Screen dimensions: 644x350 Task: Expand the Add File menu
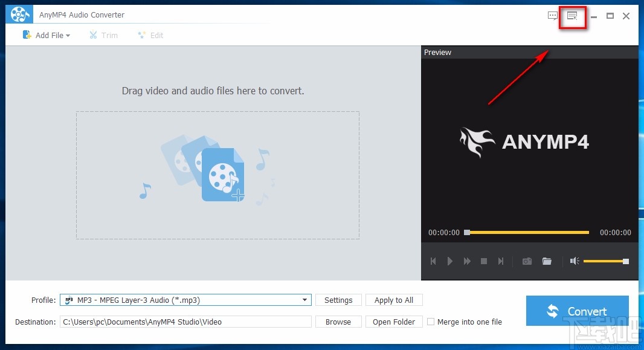tap(47, 35)
